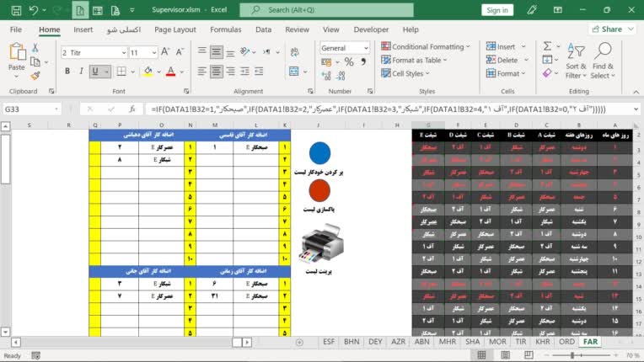
Task: Open the font size dropdown
Action: point(154,52)
